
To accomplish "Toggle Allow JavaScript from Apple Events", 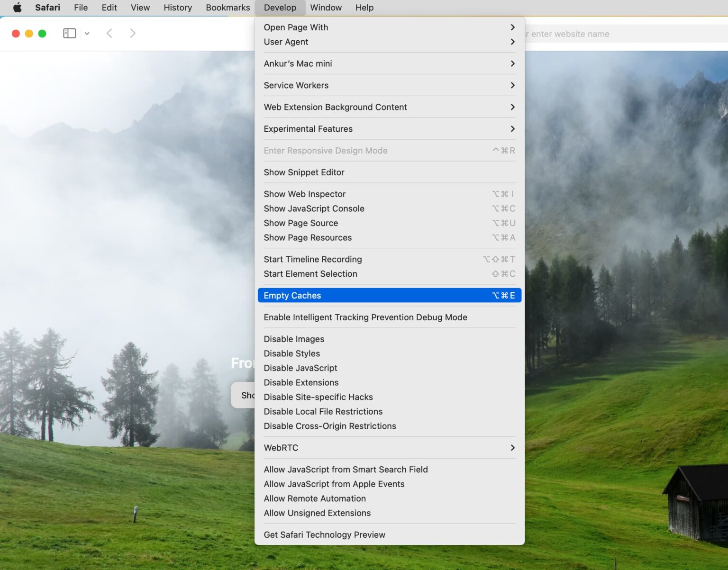I will [390, 484].
